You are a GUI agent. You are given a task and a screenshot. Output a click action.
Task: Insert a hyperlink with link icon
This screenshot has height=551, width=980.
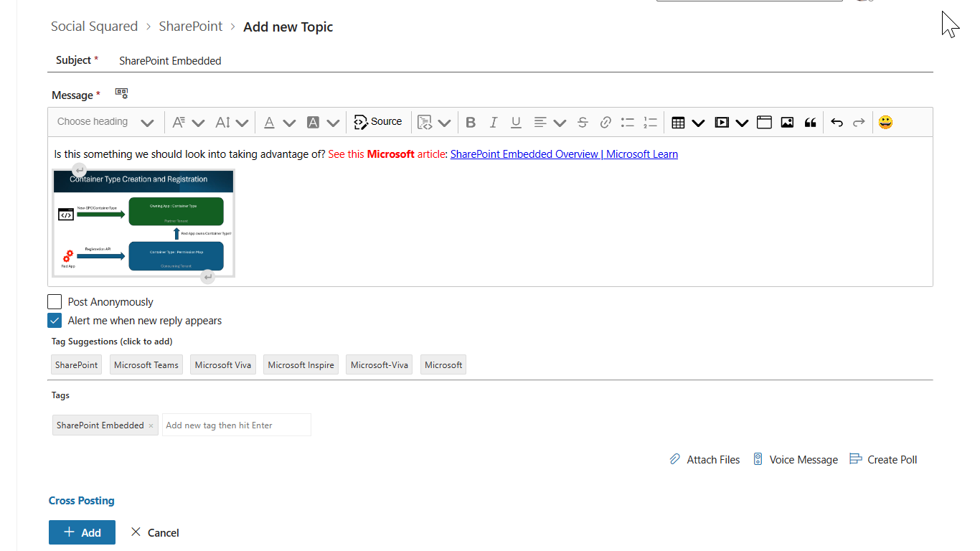[x=605, y=123]
